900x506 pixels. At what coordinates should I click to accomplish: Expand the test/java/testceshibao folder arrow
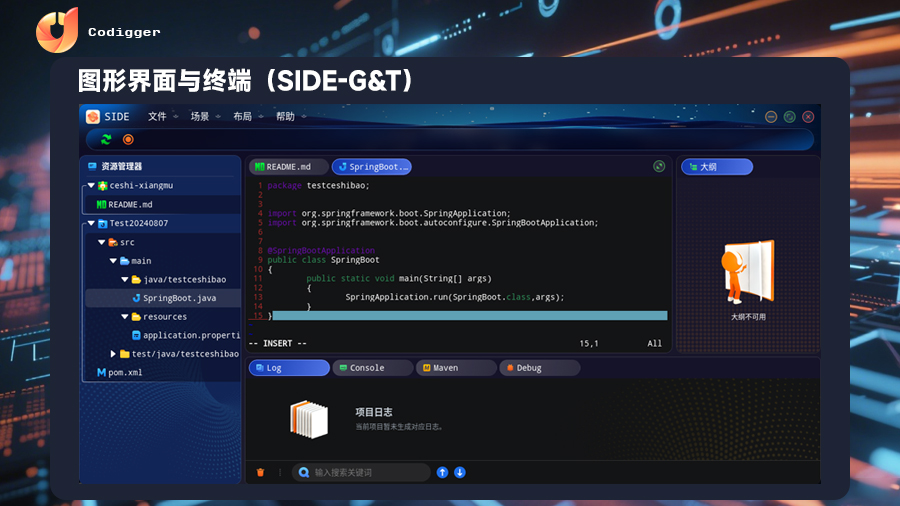coord(113,354)
